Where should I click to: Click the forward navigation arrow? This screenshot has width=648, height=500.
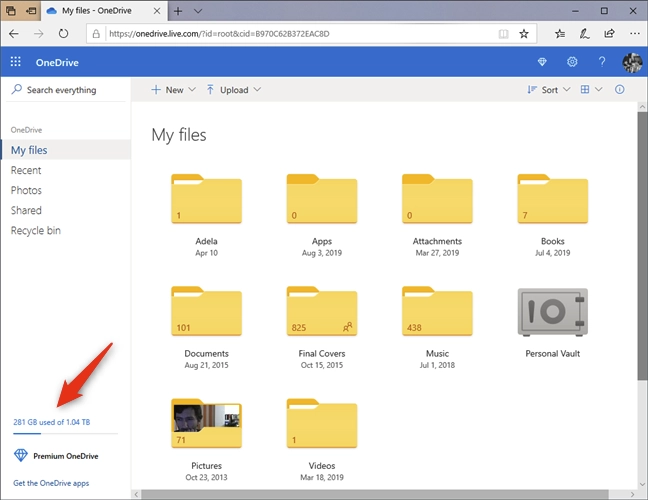coord(38,33)
